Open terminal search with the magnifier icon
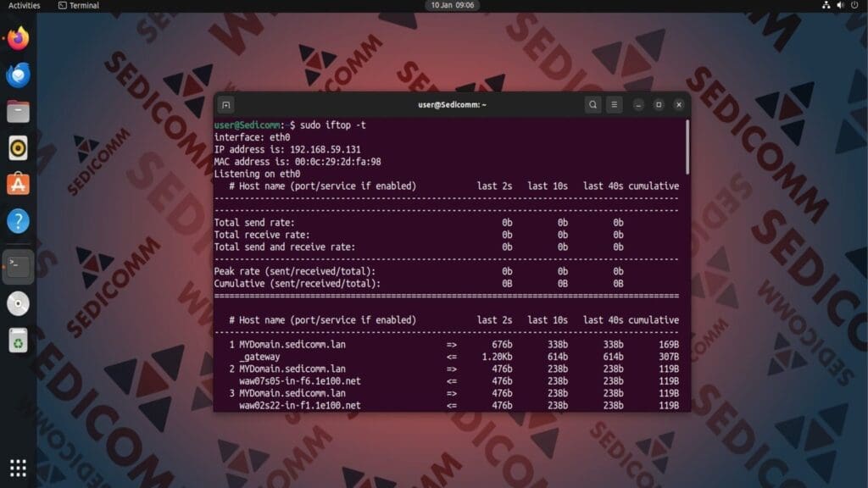This screenshot has height=488, width=868. tap(593, 104)
